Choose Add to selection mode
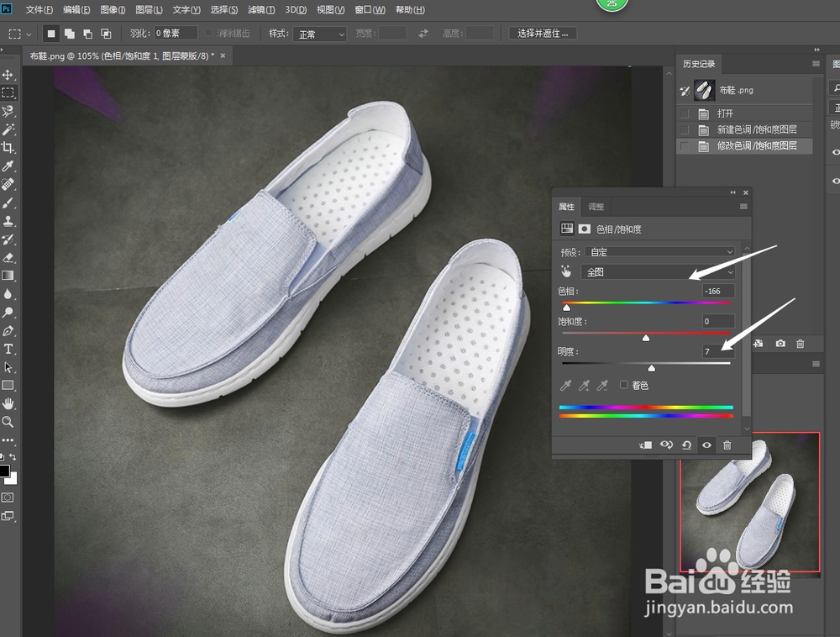The width and height of the screenshot is (840, 637). (70, 34)
